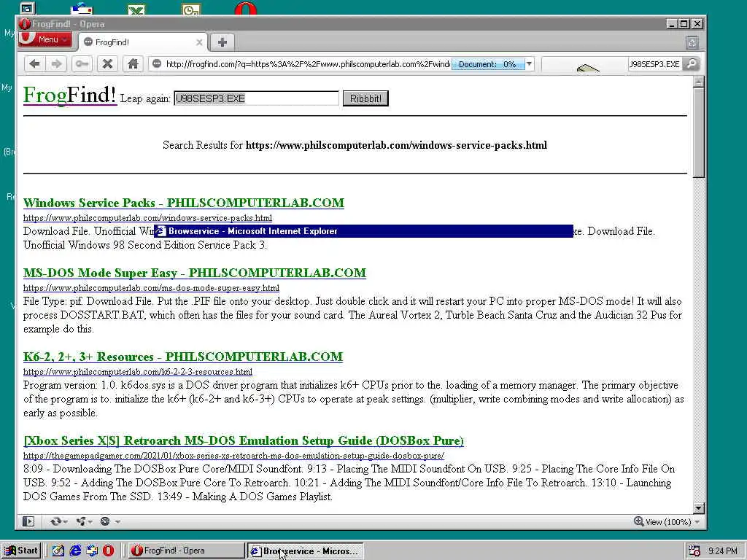This screenshot has width=747, height=560.
Task: Launch Opera from quick launch
Action: pos(109,551)
